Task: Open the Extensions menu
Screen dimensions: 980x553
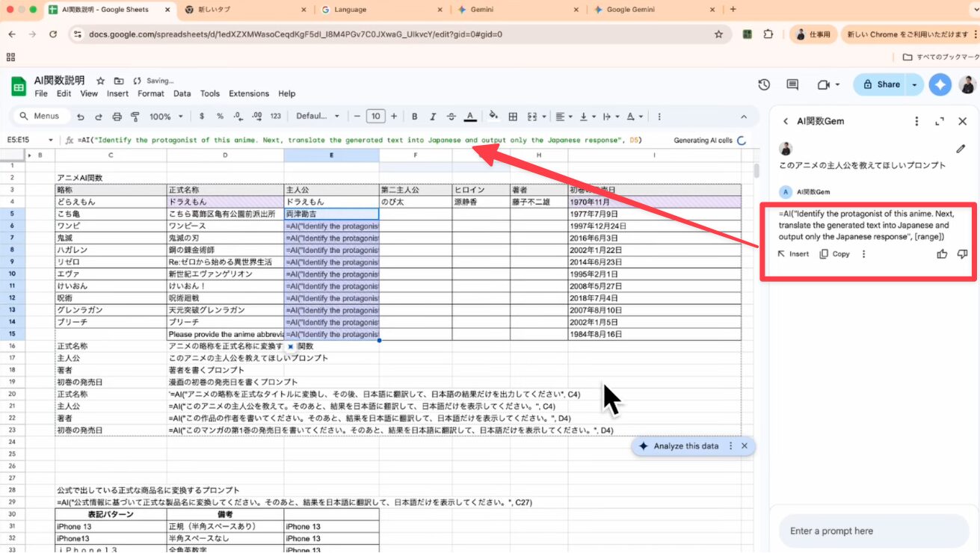Action: [x=249, y=93]
